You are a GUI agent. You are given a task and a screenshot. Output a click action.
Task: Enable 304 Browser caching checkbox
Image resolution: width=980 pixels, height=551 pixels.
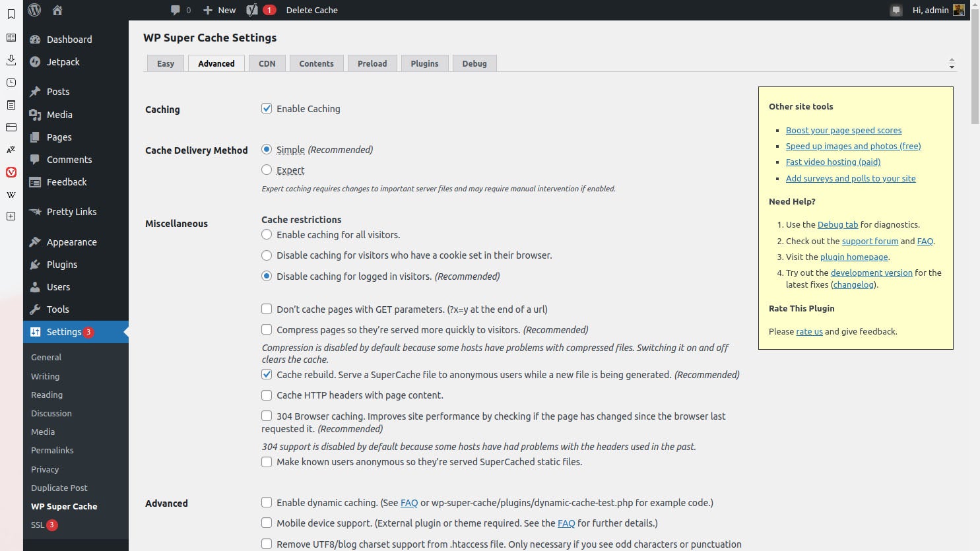pos(267,416)
